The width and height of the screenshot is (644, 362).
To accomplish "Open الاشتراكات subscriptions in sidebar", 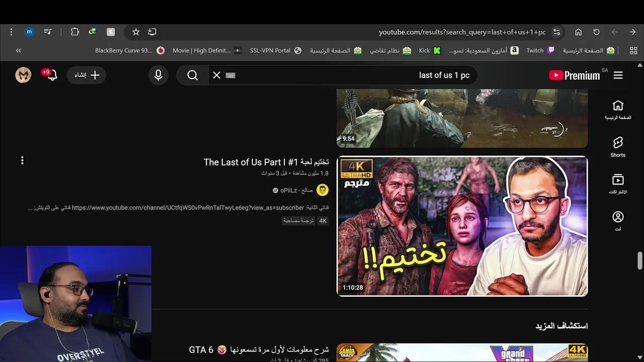I will [x=618, y=184].
